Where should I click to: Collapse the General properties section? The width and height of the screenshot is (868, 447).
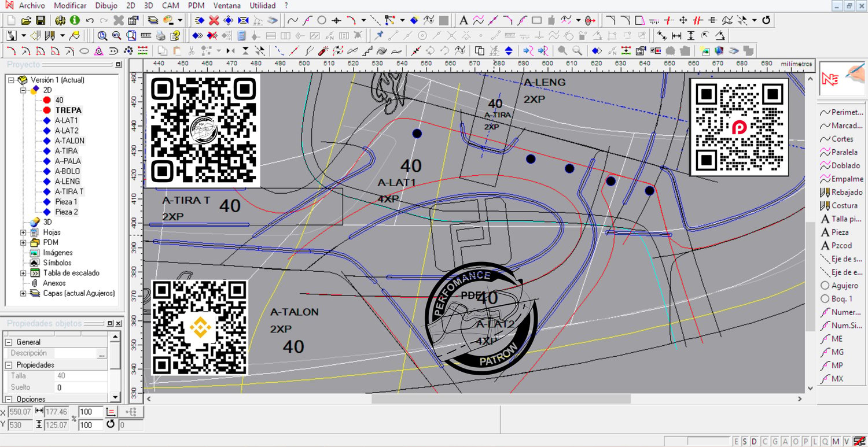point(9,342)
